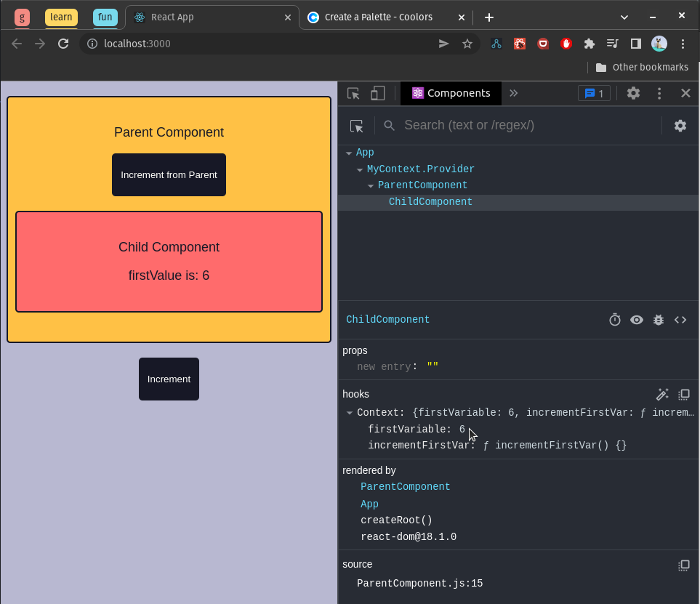Click the bug icon to log component data

coord(659,320)
